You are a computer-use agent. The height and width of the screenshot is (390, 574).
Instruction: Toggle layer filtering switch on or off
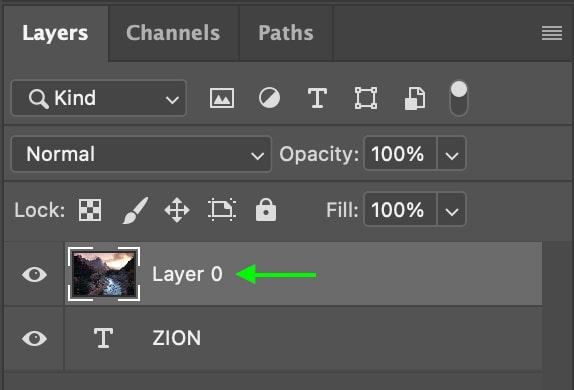(x=459, y=98)
